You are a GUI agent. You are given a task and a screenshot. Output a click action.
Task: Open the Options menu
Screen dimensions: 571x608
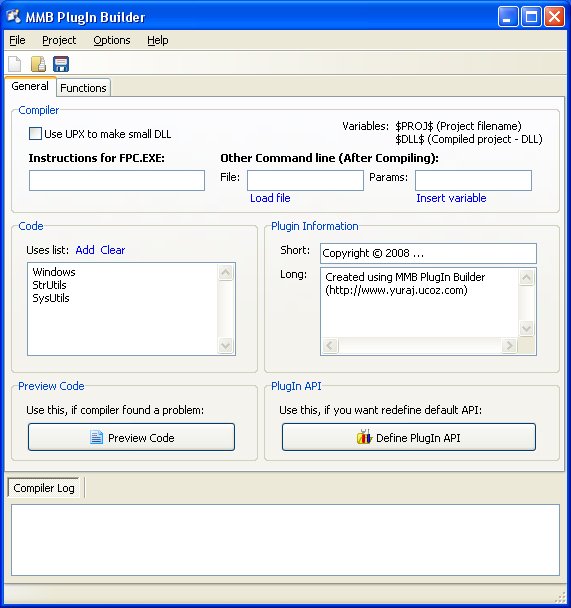[112, 40]
